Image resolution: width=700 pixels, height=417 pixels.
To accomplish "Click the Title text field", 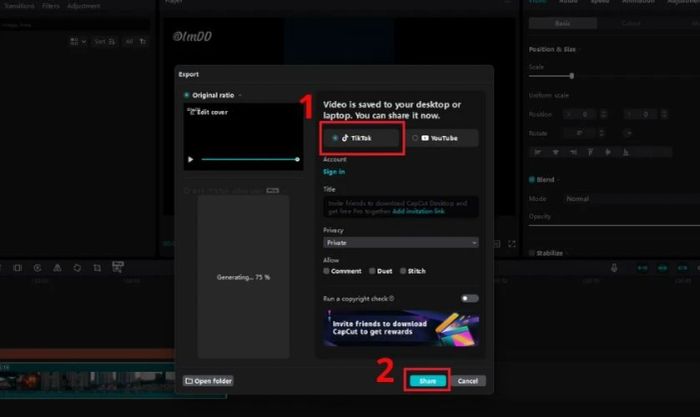I will point(401,207).
